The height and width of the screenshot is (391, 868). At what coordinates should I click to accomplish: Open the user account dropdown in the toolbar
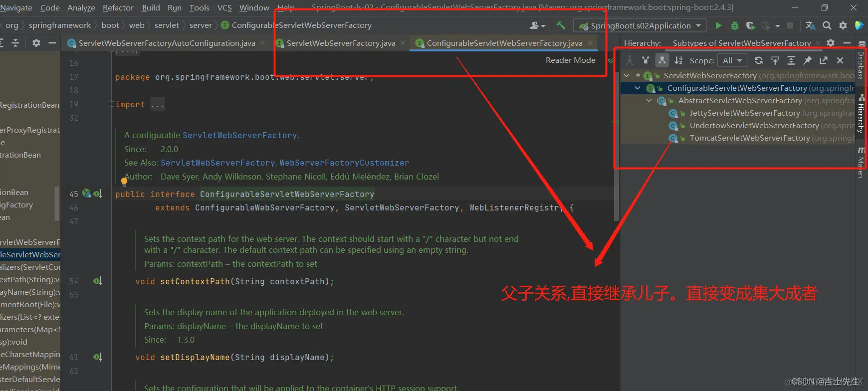point(537,25)
